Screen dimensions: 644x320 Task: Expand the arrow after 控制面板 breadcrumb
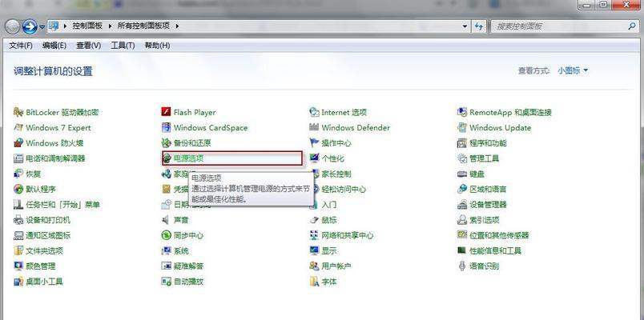pyautogui.click(x=110, y=26)
